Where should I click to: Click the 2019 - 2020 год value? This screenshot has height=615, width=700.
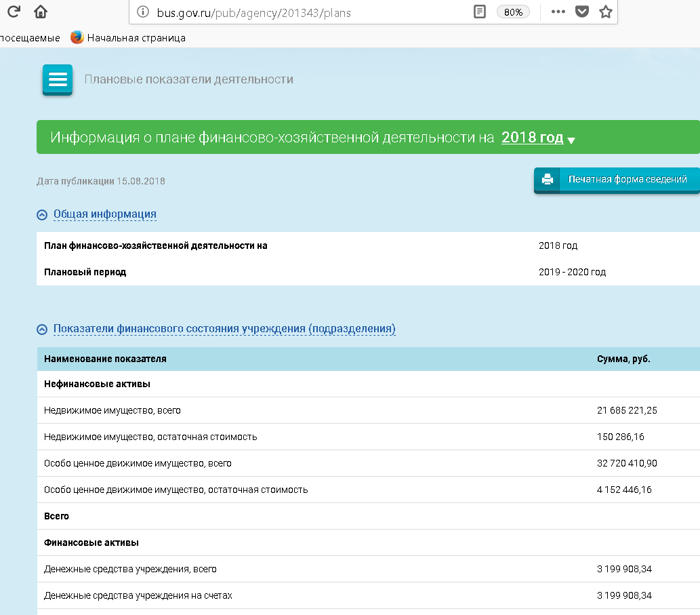click(x=573, y=272)
